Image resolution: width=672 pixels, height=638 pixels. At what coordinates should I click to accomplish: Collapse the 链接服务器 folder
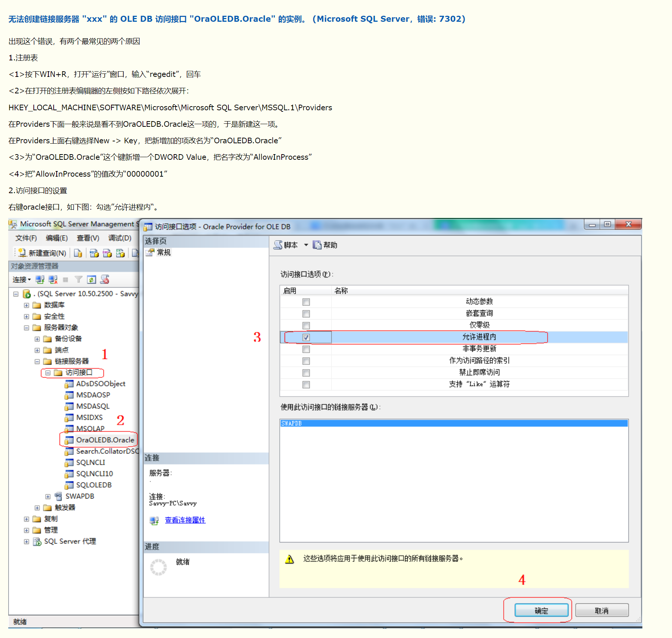tap(37, 362)
